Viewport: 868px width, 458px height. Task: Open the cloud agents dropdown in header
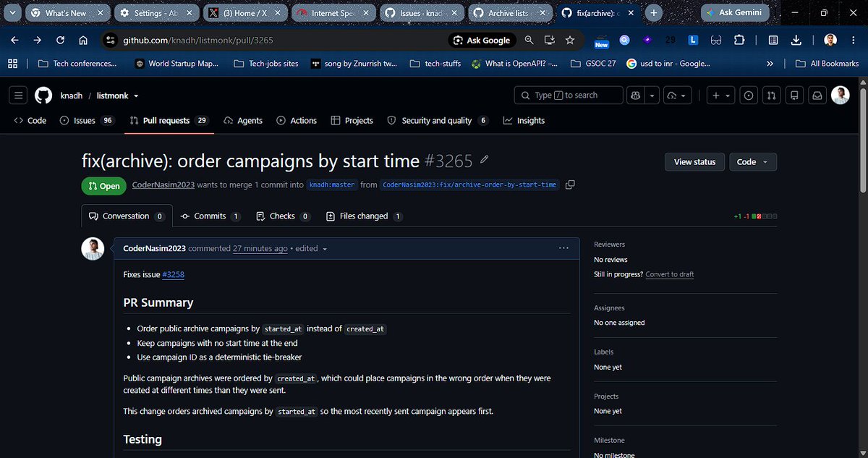678,96
